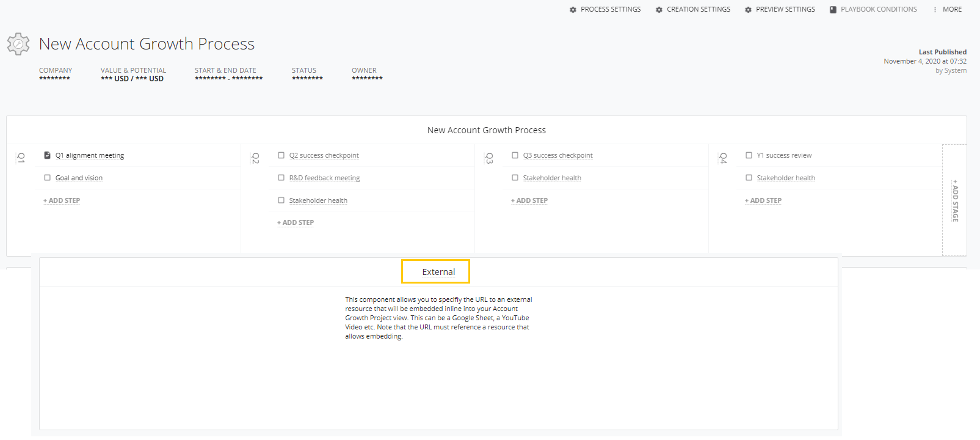Select the Q1 stage label
The height and width of the screenshot is (440, 980).
(x=21, y=158)
